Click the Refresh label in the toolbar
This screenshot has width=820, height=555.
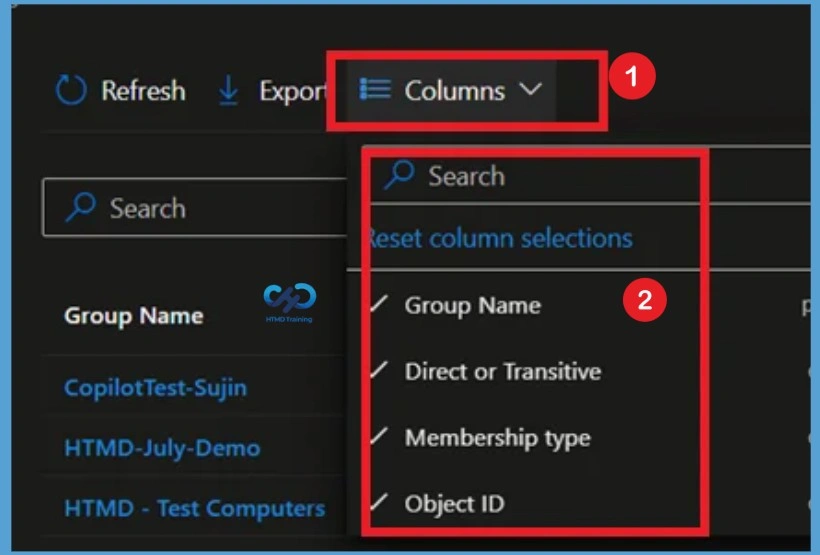click(143, 90)
